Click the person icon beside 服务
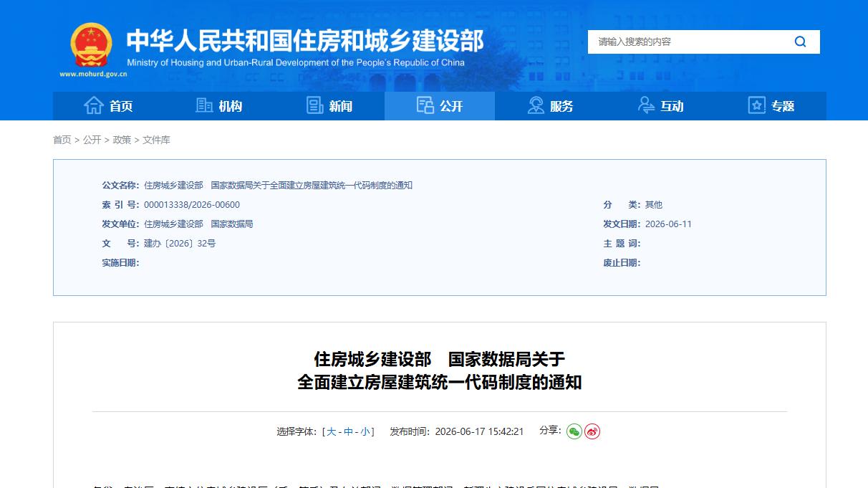Screen dimensions: 868x488 (536, 105)
